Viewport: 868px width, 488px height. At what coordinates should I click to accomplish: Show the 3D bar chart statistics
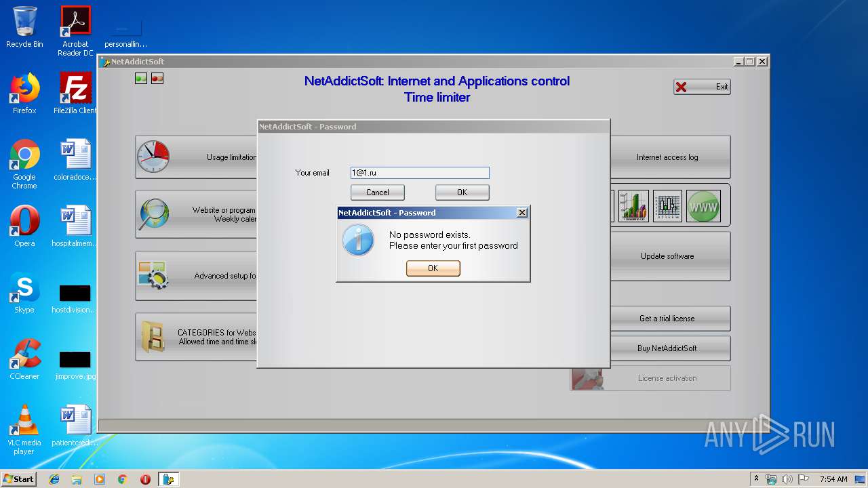point(633,205)
